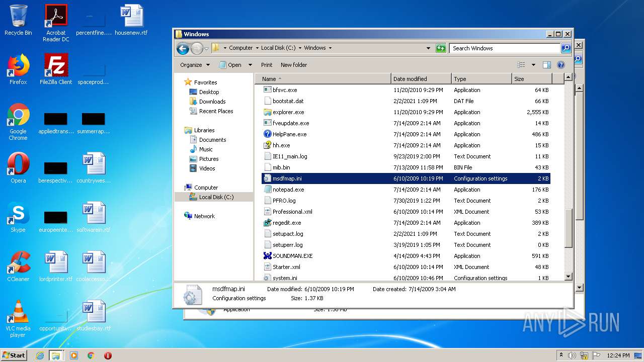644x362 pixels.
Task: Click the green refresh button beside address bar
Action: [441, 48]
